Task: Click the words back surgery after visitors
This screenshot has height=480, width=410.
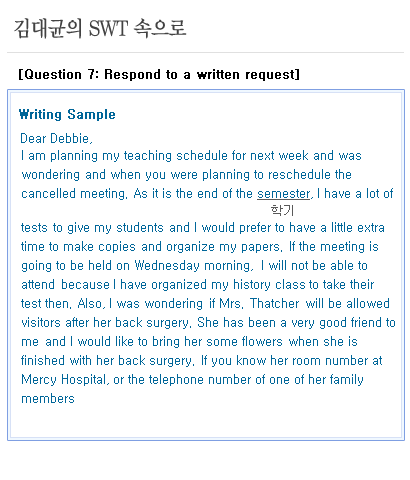Action: [x=154, y=323]
